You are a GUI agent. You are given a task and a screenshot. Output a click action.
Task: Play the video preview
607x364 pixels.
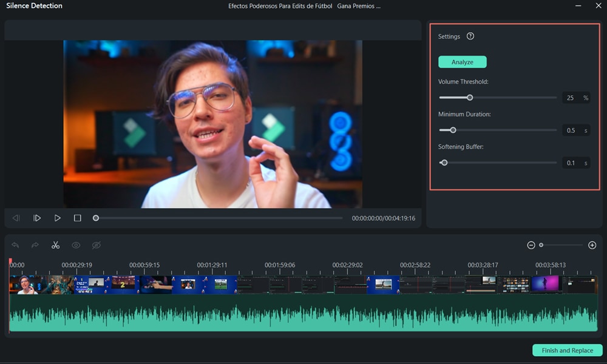(x=57, y=218)
